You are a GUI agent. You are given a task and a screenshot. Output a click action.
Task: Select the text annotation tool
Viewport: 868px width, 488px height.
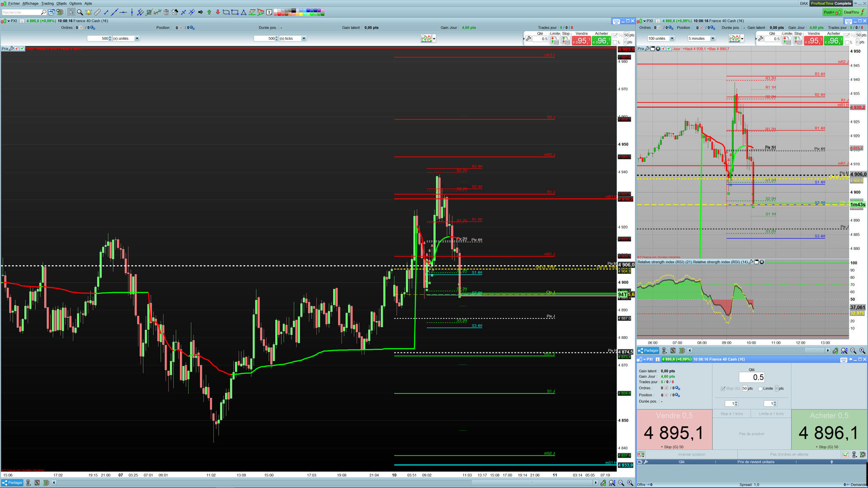coord(269,12)
